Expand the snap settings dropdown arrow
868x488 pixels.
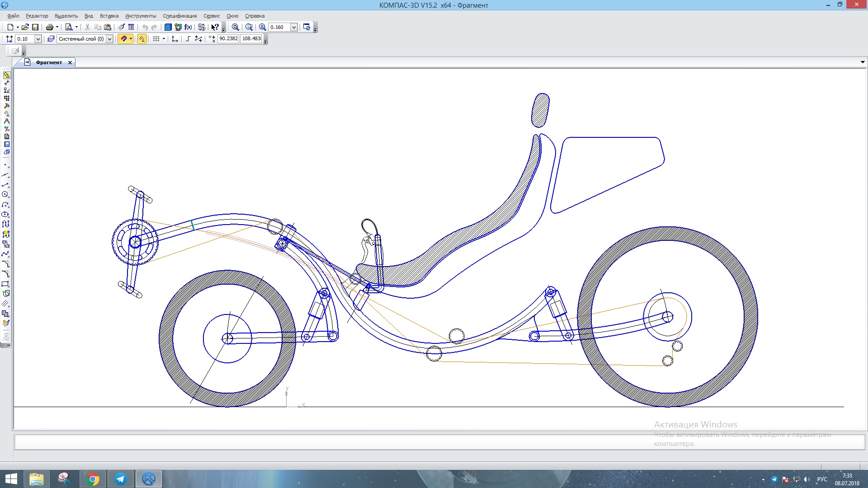coord(131,39)
